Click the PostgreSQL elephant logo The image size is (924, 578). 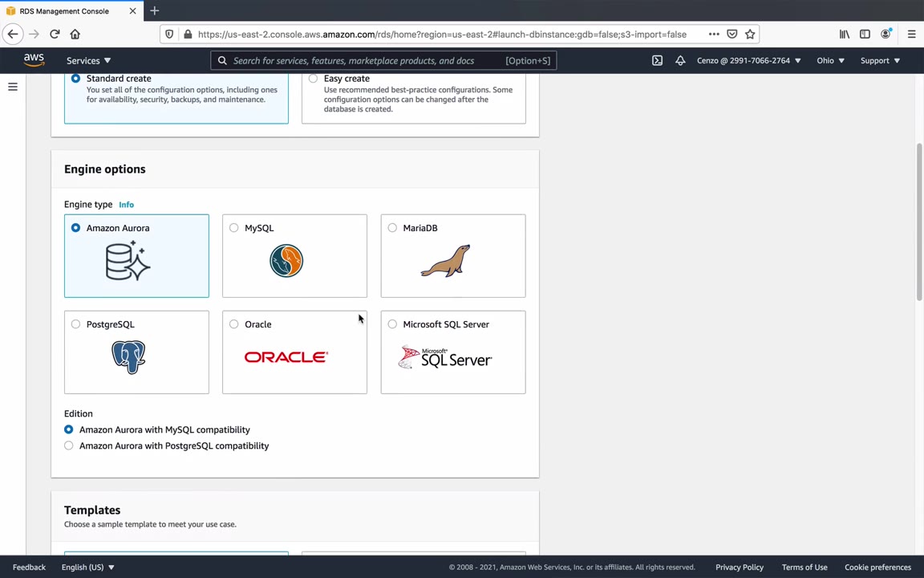128,356
